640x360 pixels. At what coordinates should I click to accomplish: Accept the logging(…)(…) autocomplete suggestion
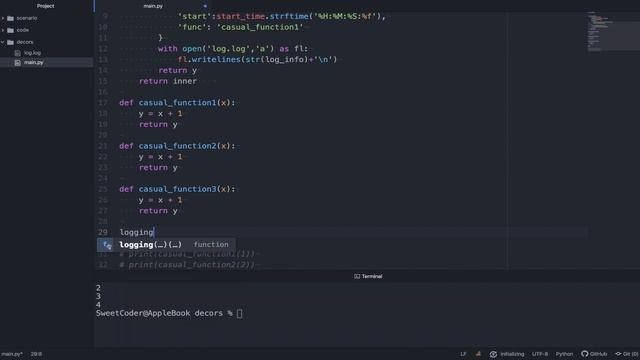click(166, 244)
